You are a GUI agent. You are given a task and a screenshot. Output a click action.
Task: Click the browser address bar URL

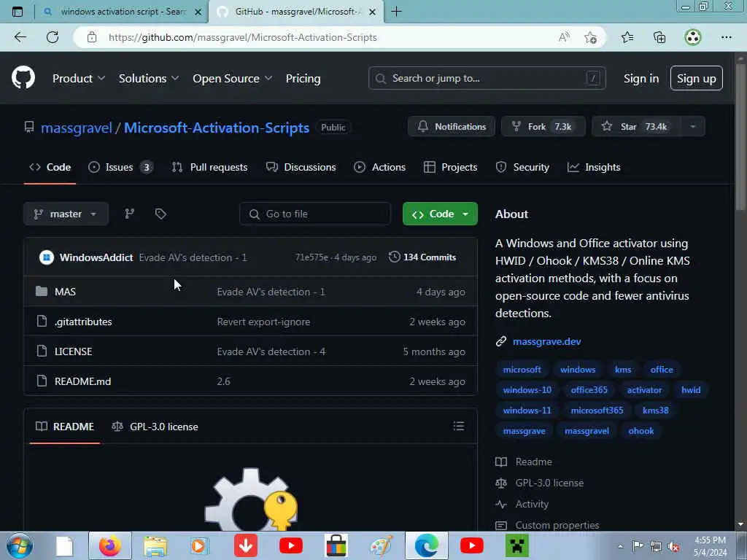[x=242, y=37]
